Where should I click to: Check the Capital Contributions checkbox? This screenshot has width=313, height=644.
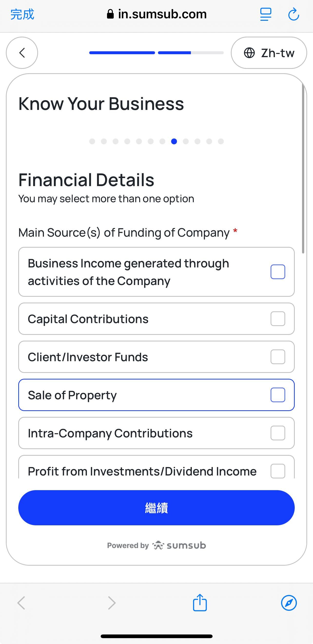click(278, 319)
